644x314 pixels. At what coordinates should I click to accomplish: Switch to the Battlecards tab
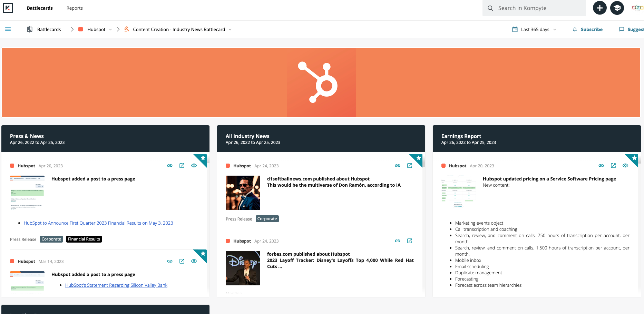pyautogui.click(x=40, y=8)
